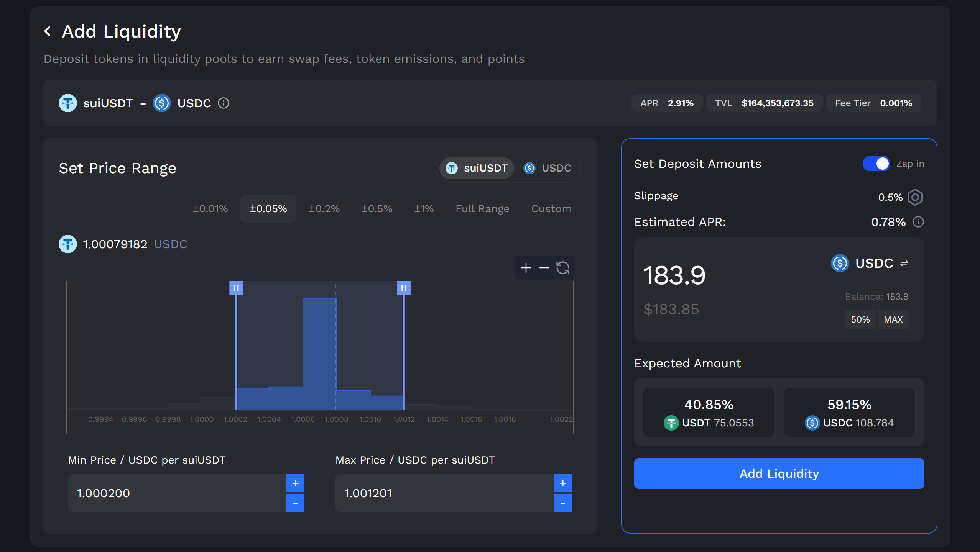Increase Min Price with the plus stepper
Screen dimensions: 980x552
point(295,483)
